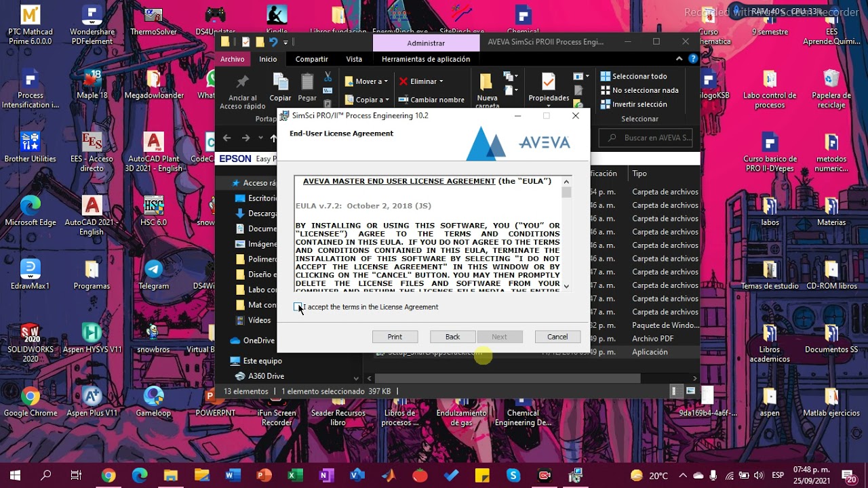Select the Administrar contextual tab
This screenshot has width=868, height=488.
(x=426, y=43)
